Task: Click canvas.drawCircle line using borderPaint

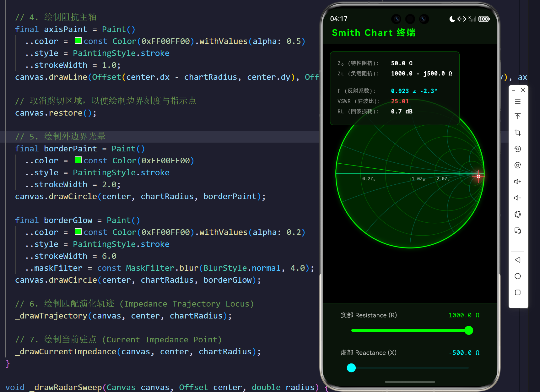Action: pos(140,196)
